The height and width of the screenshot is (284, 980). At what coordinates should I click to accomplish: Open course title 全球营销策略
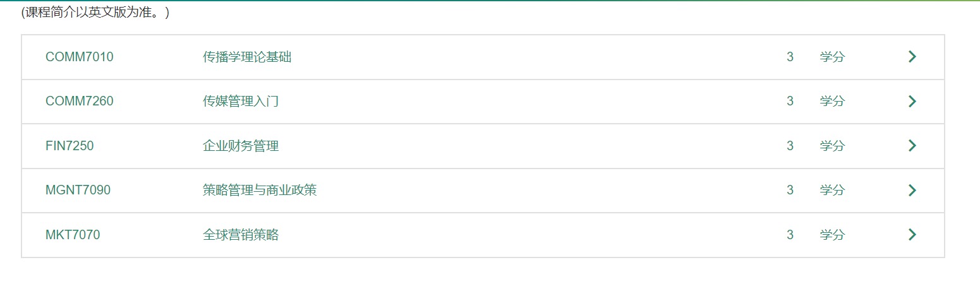pos(241,235)
